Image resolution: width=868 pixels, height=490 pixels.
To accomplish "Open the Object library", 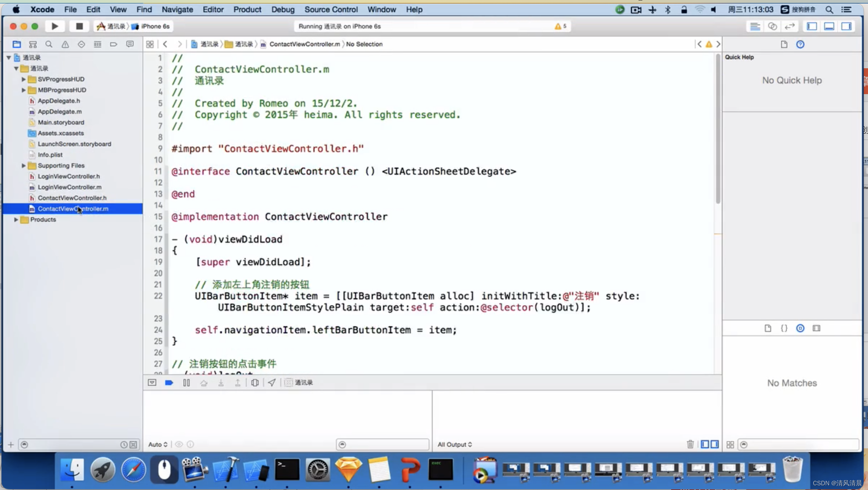I will pos(800,328).
